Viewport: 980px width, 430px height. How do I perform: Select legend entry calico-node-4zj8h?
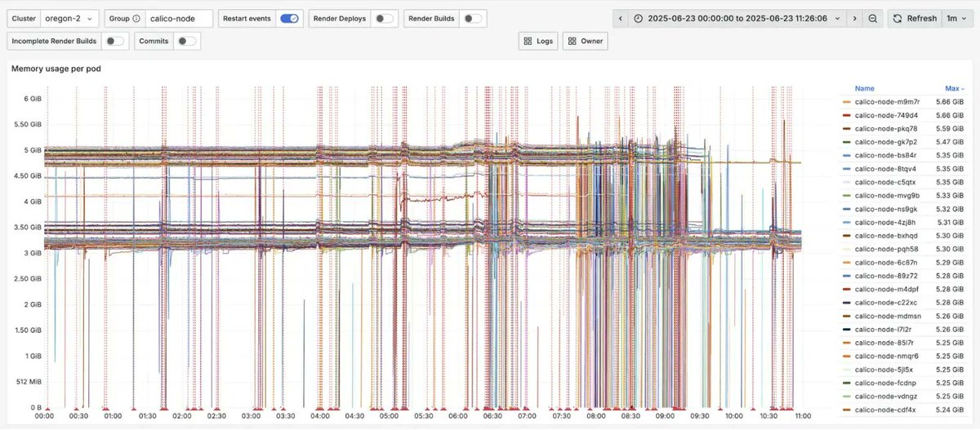(887, 222)
